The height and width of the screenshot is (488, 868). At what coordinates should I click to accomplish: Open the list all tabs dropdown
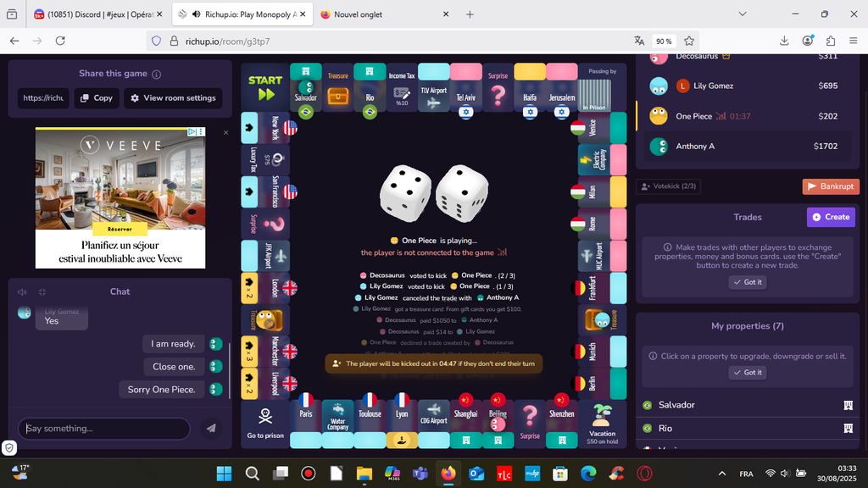(x=743, y=14)
